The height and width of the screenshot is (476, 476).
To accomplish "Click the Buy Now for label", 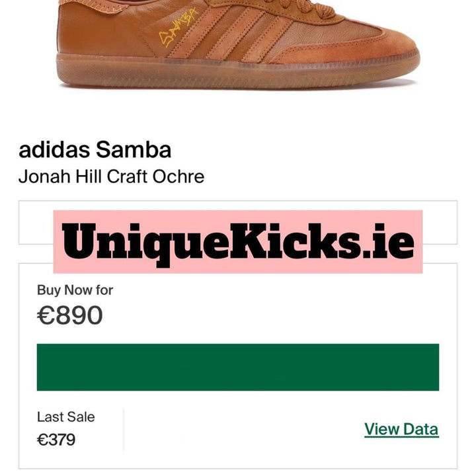I will (x=75, y=290).
